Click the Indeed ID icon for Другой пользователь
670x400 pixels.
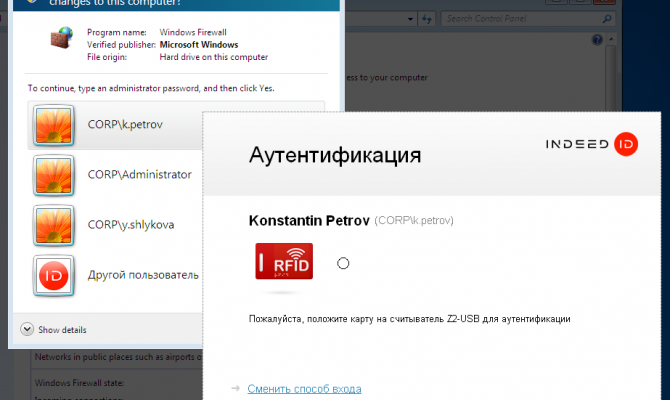pos(53,276)
